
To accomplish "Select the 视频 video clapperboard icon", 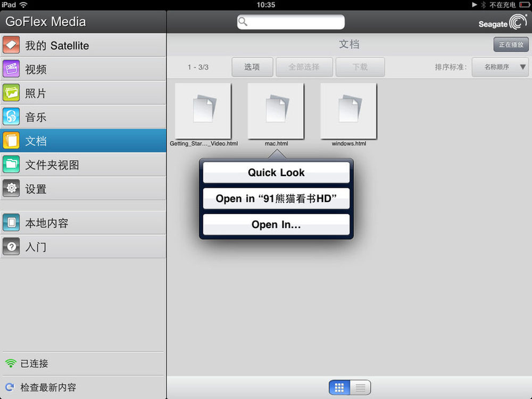I will (x=11, y=69).
